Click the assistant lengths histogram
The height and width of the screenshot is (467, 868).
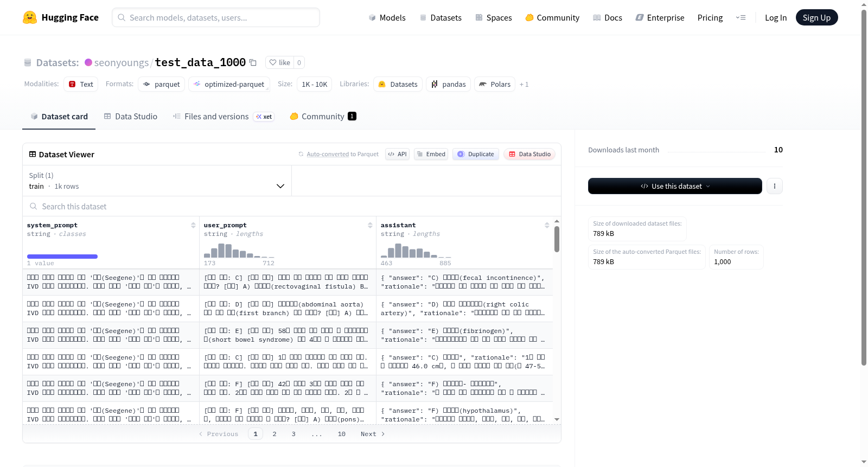pyautogui.click(x=416, y=251)
